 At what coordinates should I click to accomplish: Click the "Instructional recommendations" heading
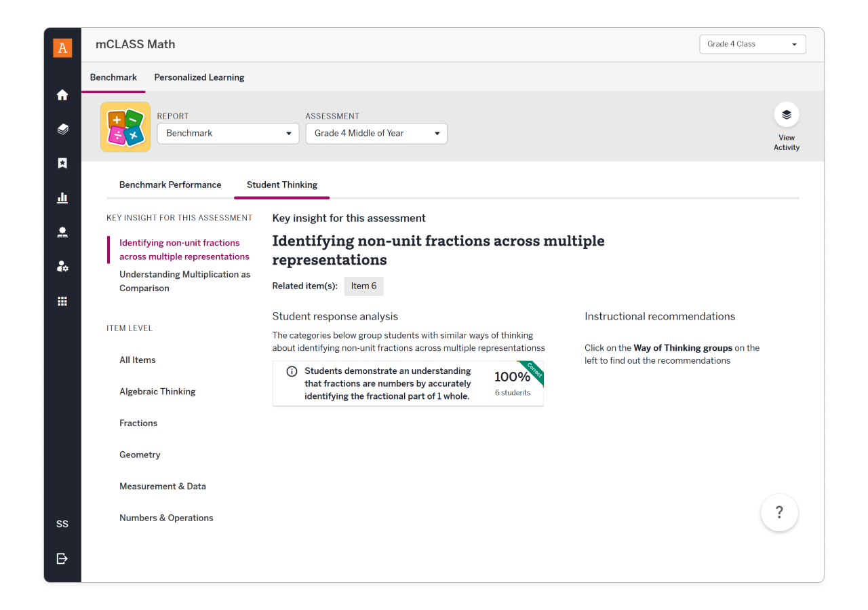[x=660, y=316]
